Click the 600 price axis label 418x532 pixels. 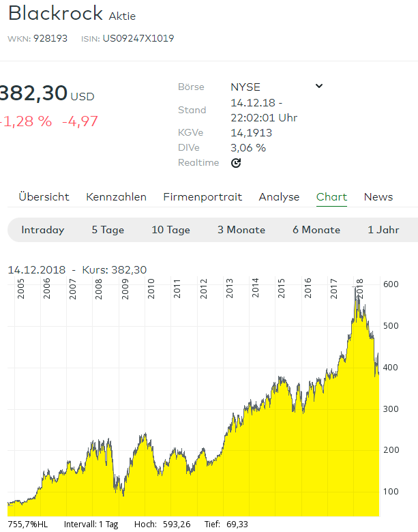[x=391, y=284]
